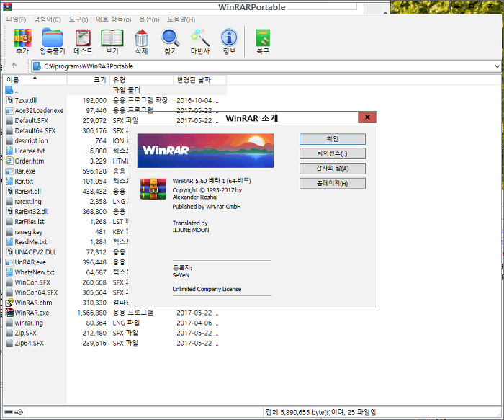Click the 1,566,880 size value
The height and width of the screenshot is (420, 504).
(x=92, y=313)
